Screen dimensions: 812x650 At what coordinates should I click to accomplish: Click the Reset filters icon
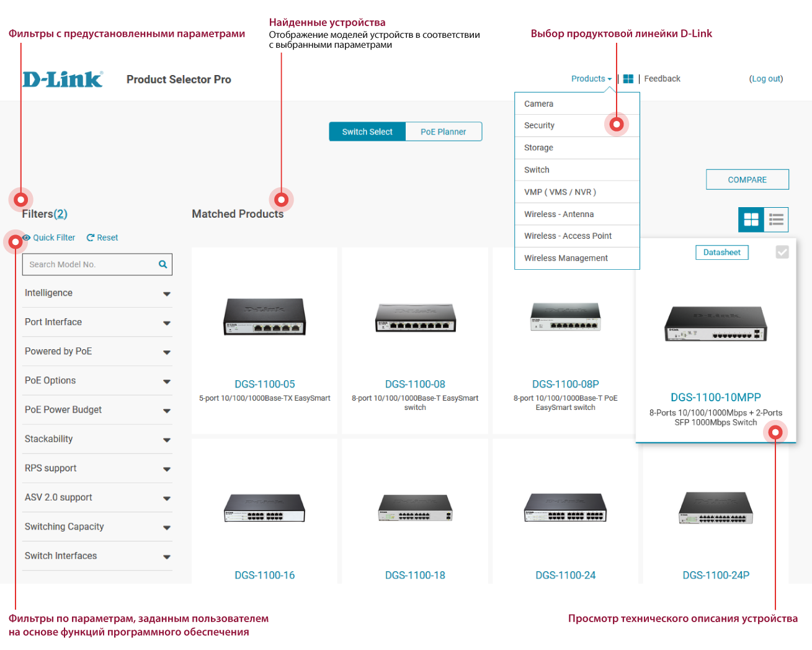point(91,238)
